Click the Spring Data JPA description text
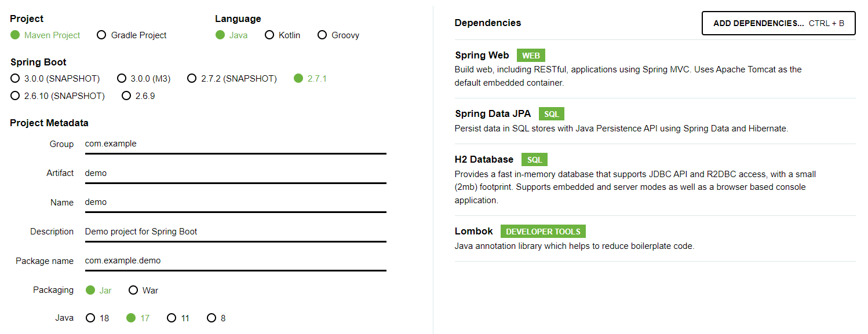The image size is (868, 334). point(621,129)
